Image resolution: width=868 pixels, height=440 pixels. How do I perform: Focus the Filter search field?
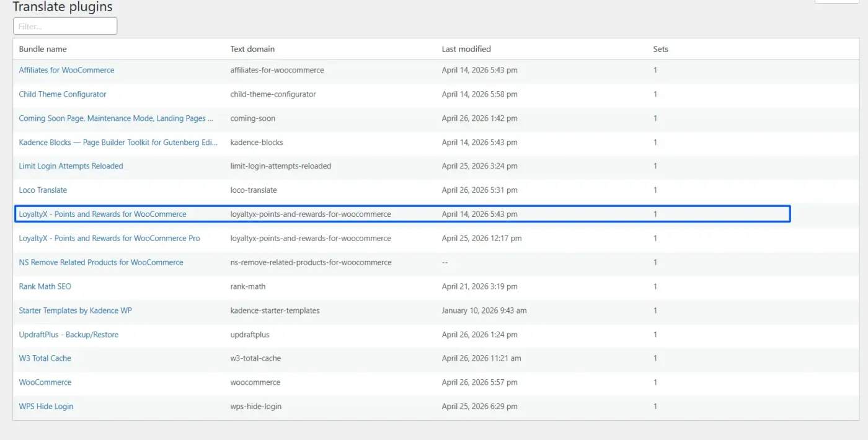pyautogui.click(x=65, y=26)
